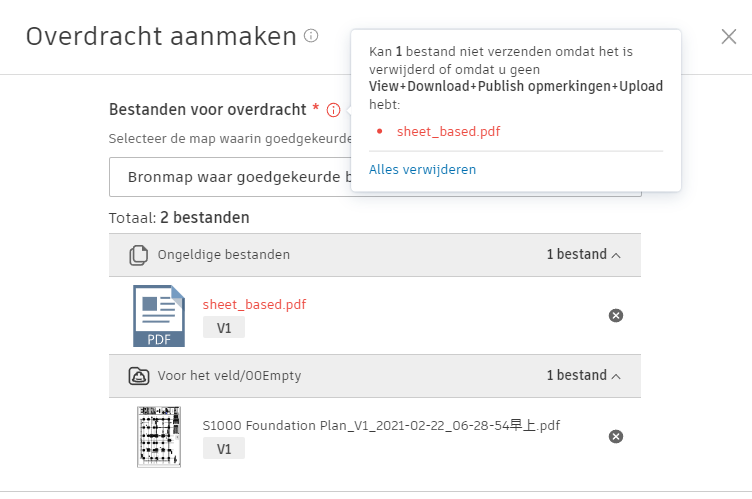752x499 pixels.
Task: Click the Ongeldige bestanden files icon
Action: [138, 255]
